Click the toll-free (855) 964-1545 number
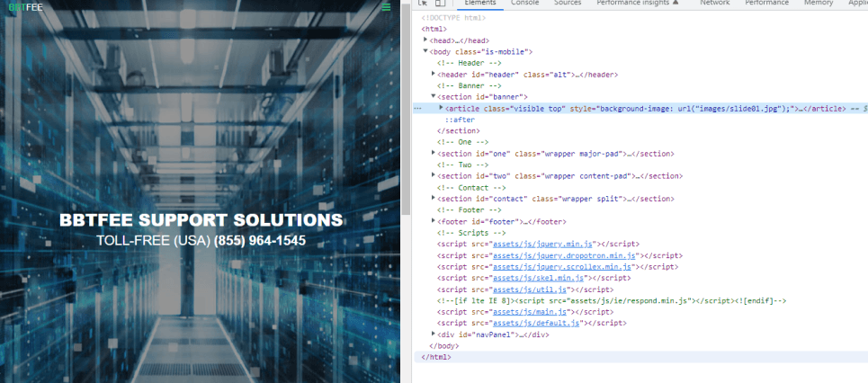 click(x=260, y=241)
